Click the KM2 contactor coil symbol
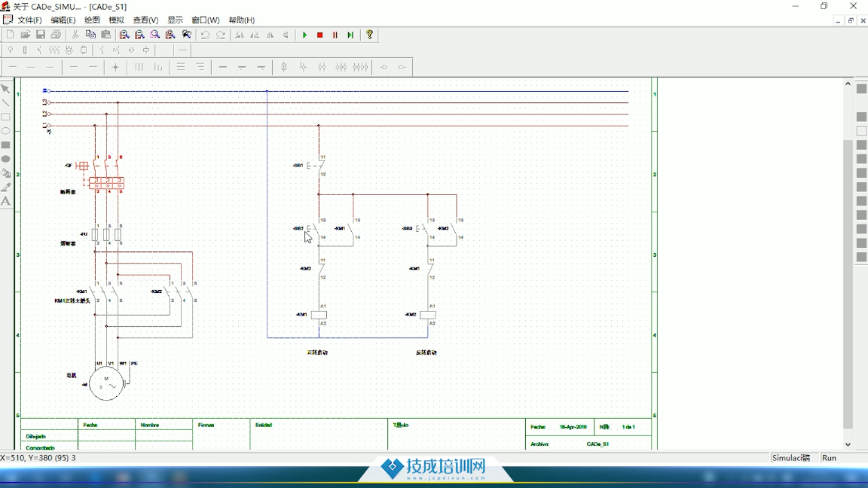This screenshot has height=488, width=868. (428, 315)
